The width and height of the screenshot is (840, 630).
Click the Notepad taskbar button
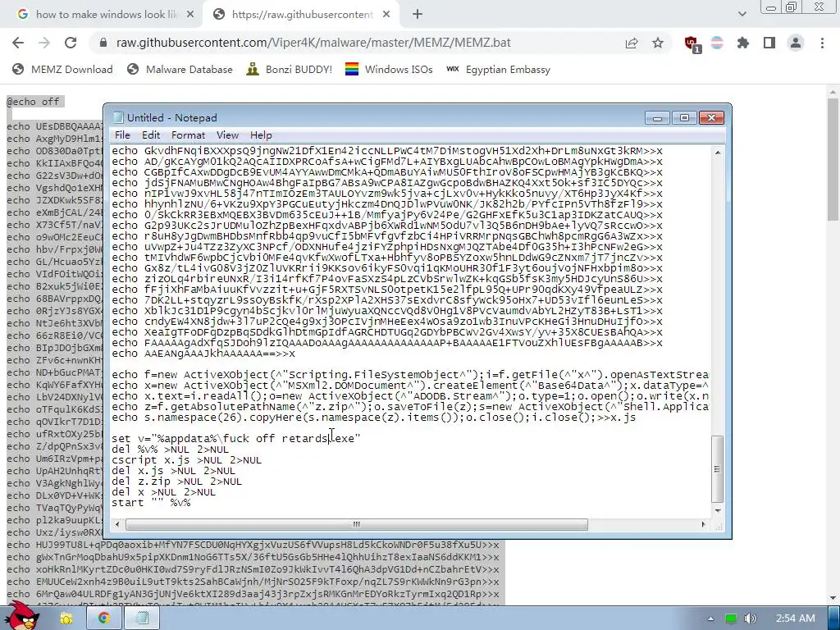(142, 619)
